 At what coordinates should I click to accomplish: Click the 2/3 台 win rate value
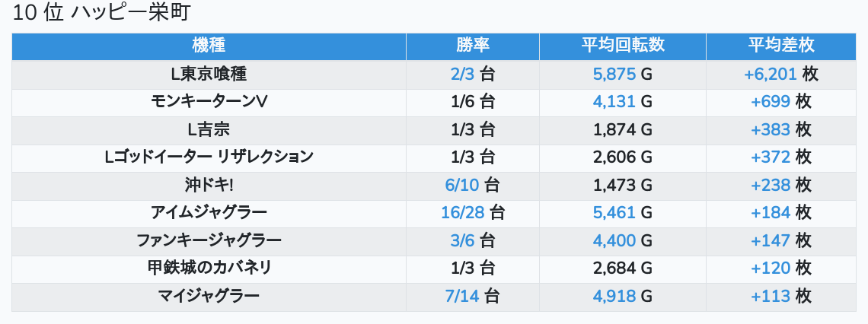coord(473,74)
